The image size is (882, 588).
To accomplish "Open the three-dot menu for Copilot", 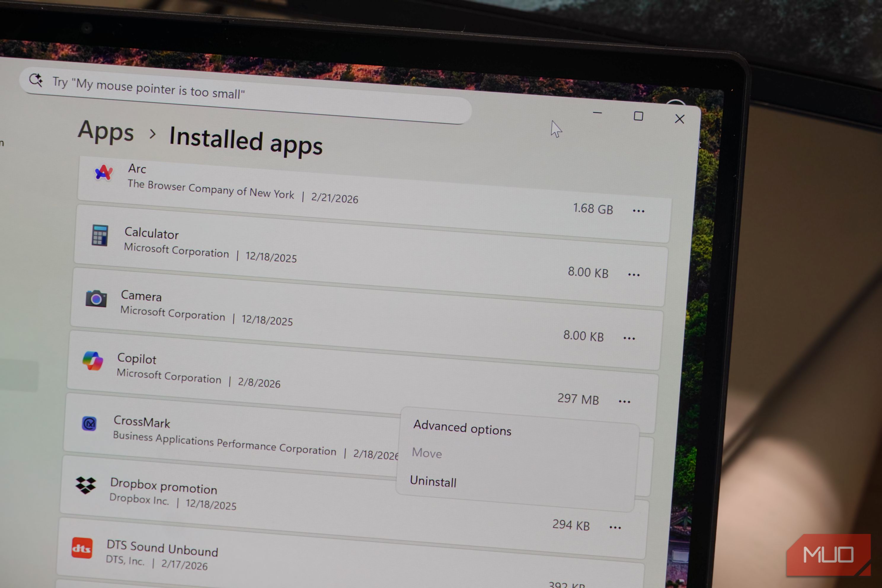I will click(624, 402).
